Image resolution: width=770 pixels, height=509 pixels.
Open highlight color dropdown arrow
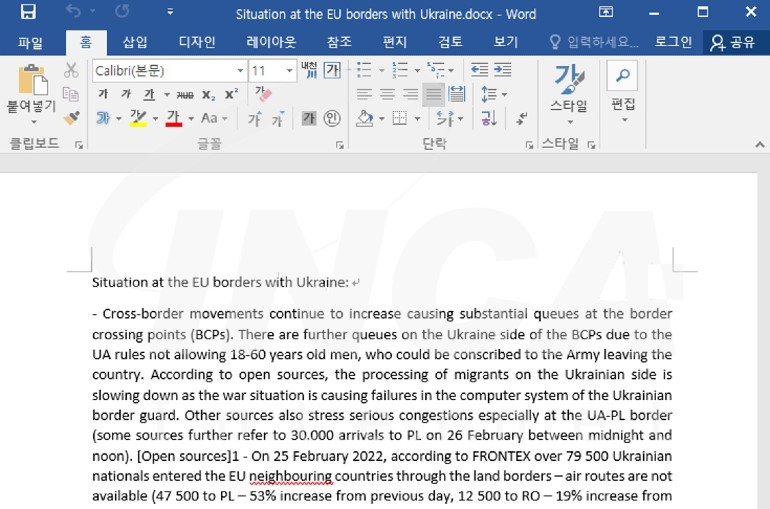pyautogui.click(x=155, y=119)
